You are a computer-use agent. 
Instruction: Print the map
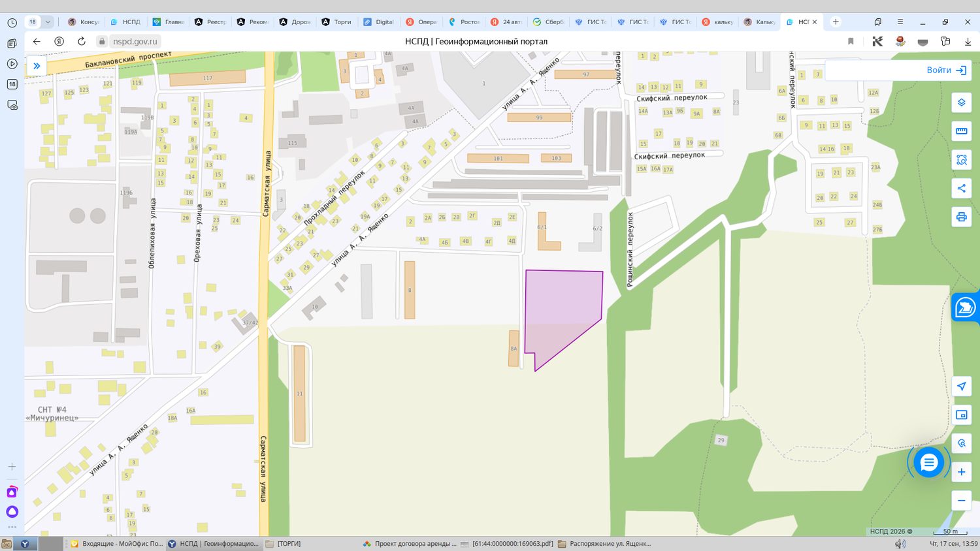tap(961, 217)
